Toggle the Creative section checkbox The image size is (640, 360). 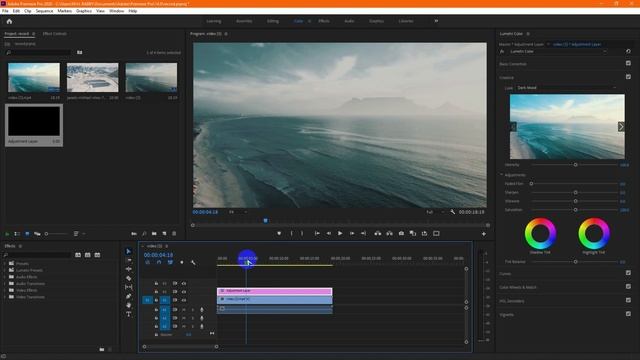click(628, 77)
